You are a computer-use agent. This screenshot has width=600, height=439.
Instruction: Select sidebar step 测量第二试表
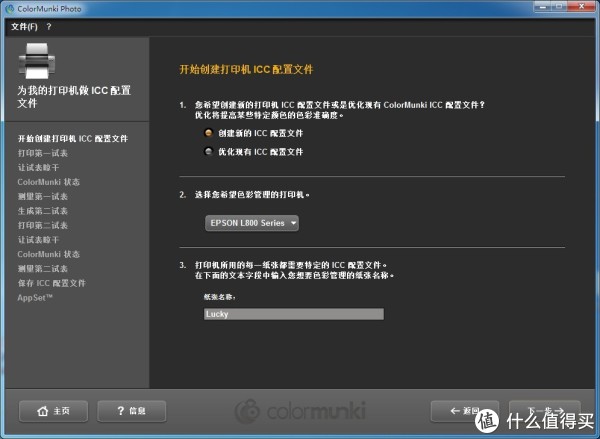42,269
